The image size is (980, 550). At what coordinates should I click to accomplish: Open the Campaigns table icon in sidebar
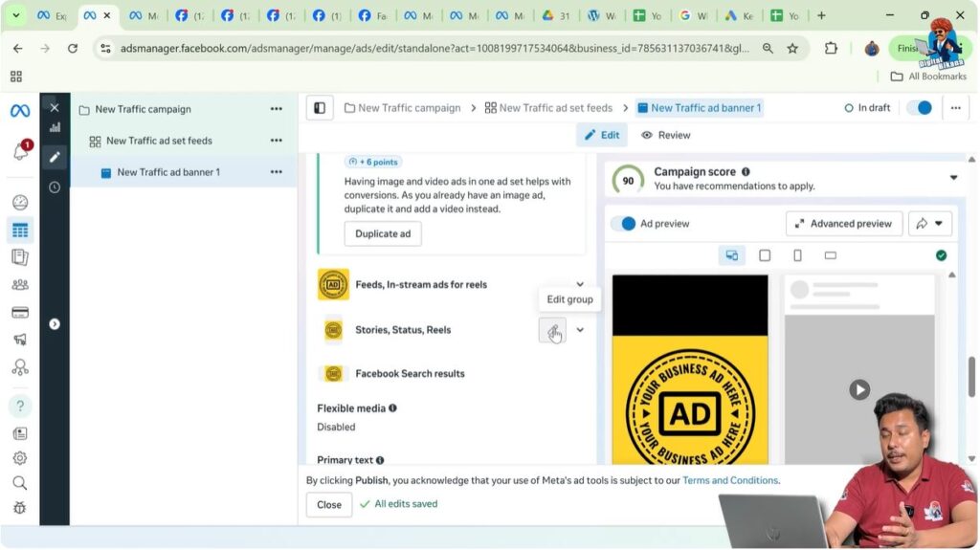(20, 230)
